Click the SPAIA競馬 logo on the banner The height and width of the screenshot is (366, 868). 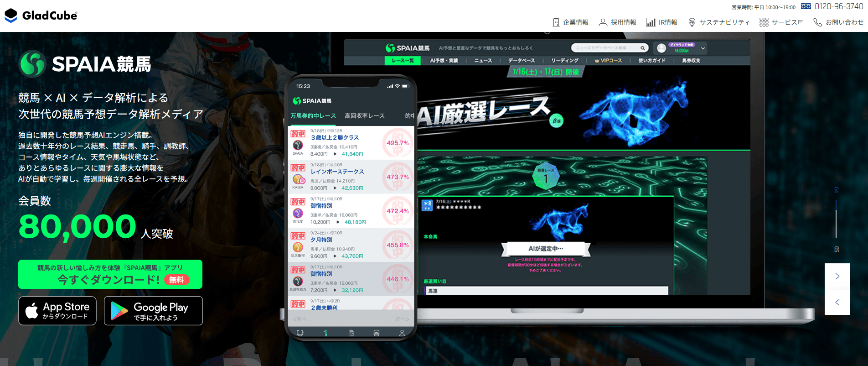(x=85, y=64)
